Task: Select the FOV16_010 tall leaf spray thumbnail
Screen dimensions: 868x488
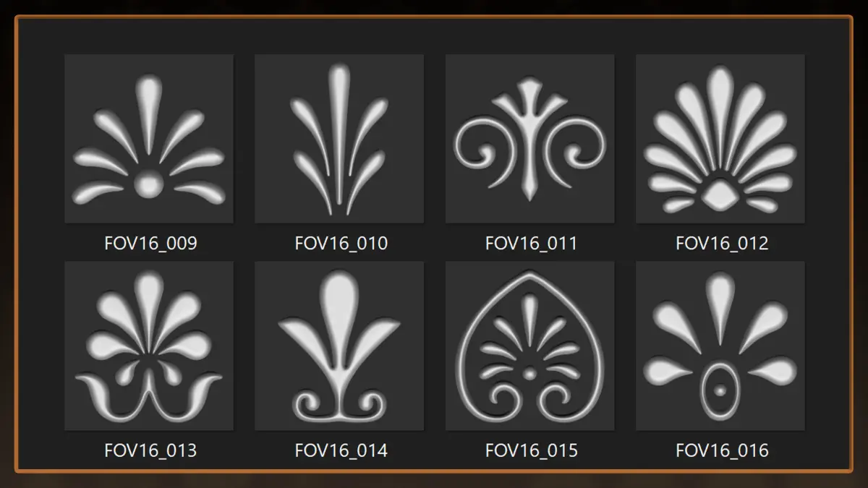Action: [x=339, y=139]
